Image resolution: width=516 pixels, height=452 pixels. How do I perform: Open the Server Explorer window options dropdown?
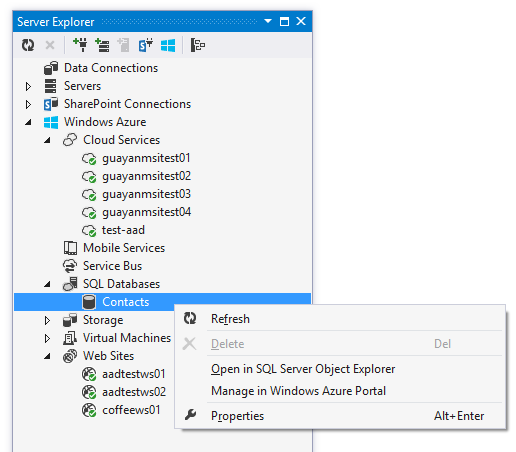coord(268,21)
